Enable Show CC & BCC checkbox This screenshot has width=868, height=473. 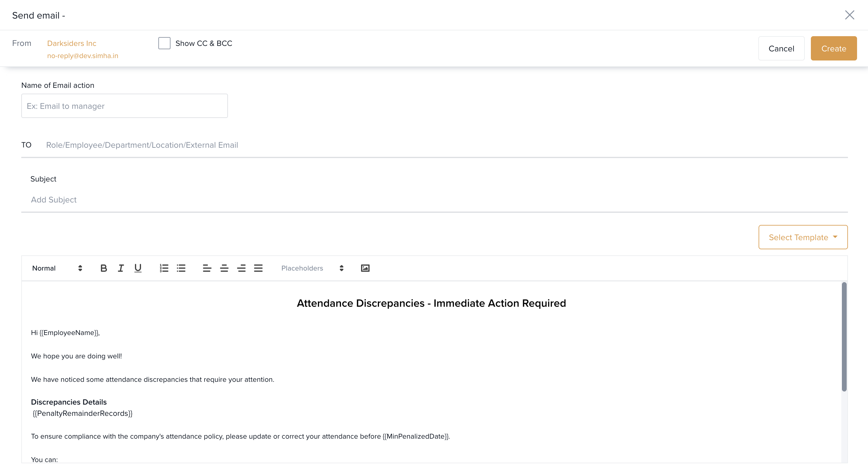(x=164, y=43)
